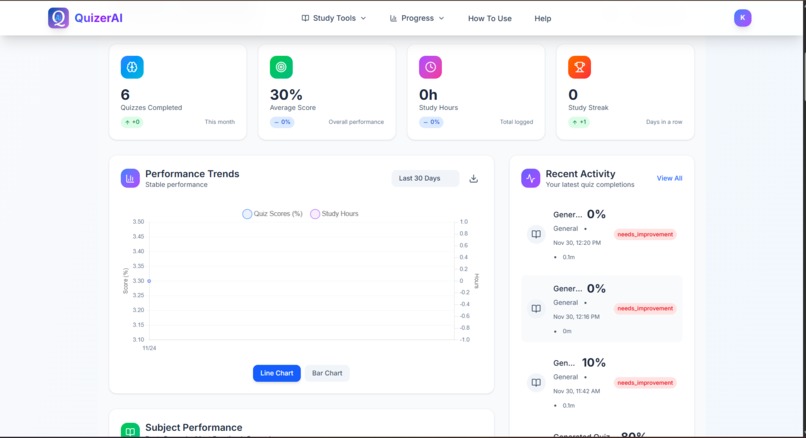806x438 pixels.
Task: Click the 0% badge under Study Hours
Action: 431,122
